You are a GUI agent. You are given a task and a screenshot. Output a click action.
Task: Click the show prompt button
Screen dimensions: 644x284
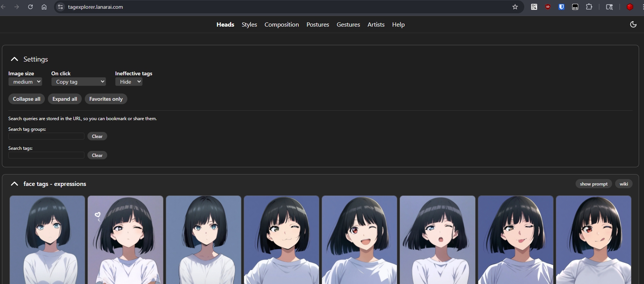pos(594,184)
